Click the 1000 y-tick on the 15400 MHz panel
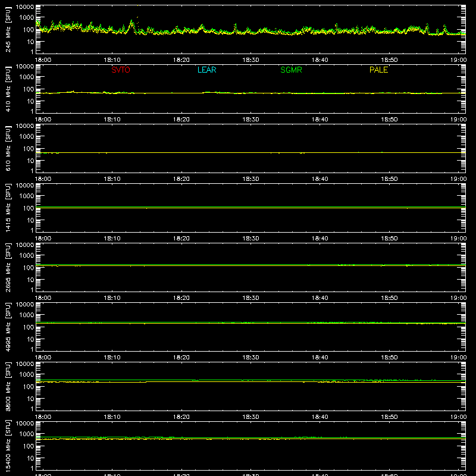Viewport: 476px width, 476px height. (x=27, y=434)
